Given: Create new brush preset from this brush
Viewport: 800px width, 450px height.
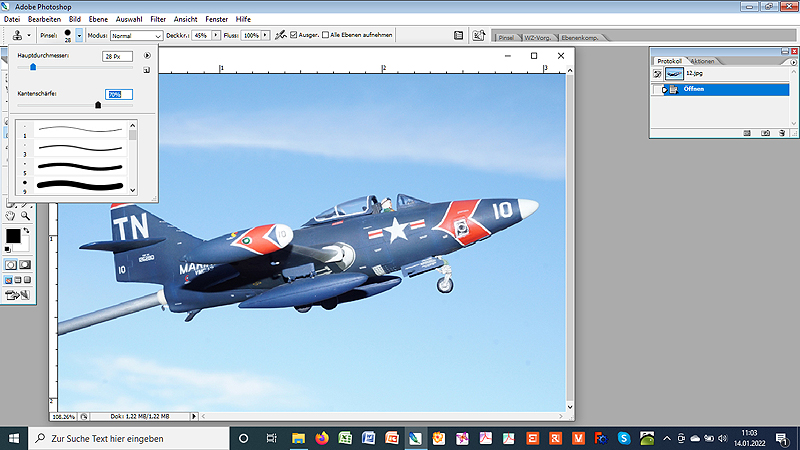Looking at the screenshot, I should [x=146, y=70].
